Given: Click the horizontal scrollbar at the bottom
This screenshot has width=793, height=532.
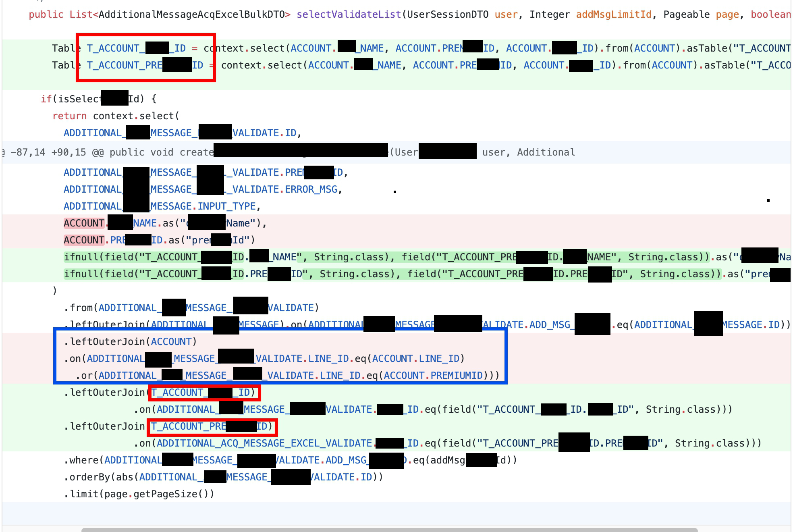Looking at the screenshot, I should pos(389,530).
